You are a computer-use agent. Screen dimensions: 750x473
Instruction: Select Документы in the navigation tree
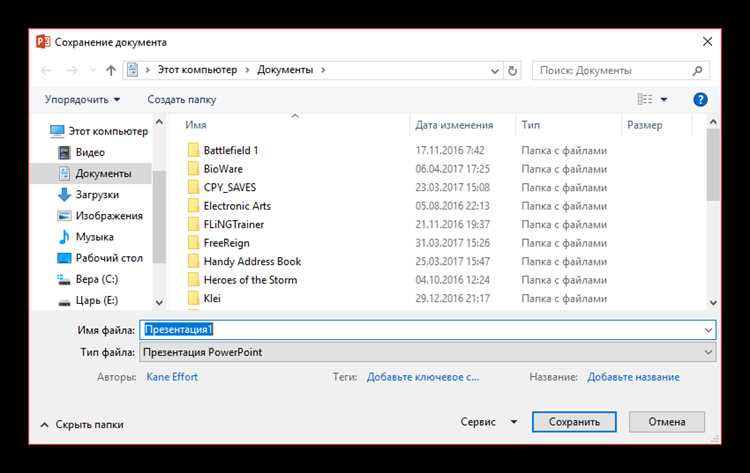click(91, 174)
